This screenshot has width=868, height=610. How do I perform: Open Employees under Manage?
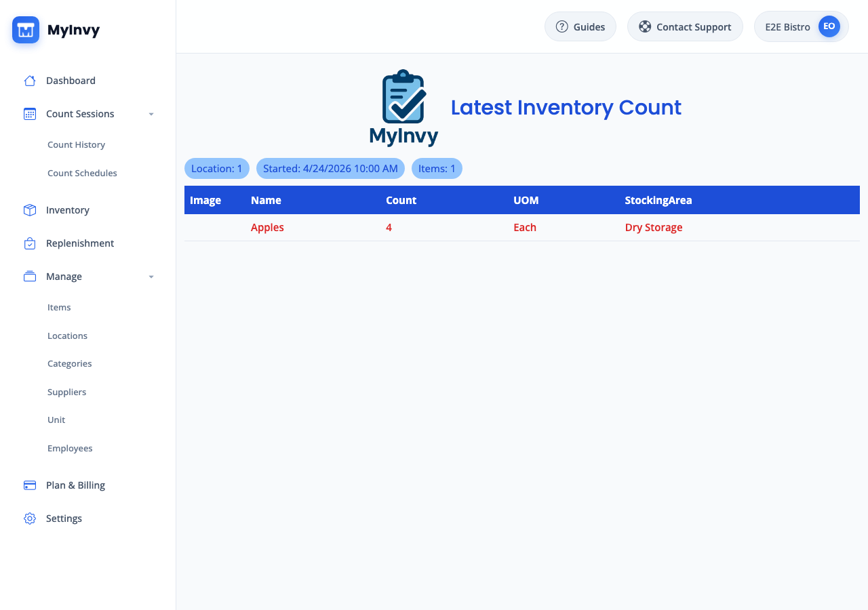point(70,448)
